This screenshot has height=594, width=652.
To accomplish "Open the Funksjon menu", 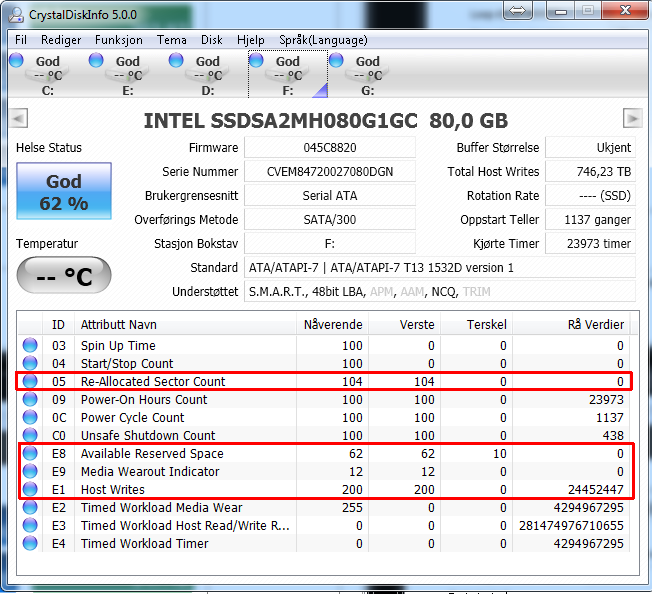I will click(119, 40).
